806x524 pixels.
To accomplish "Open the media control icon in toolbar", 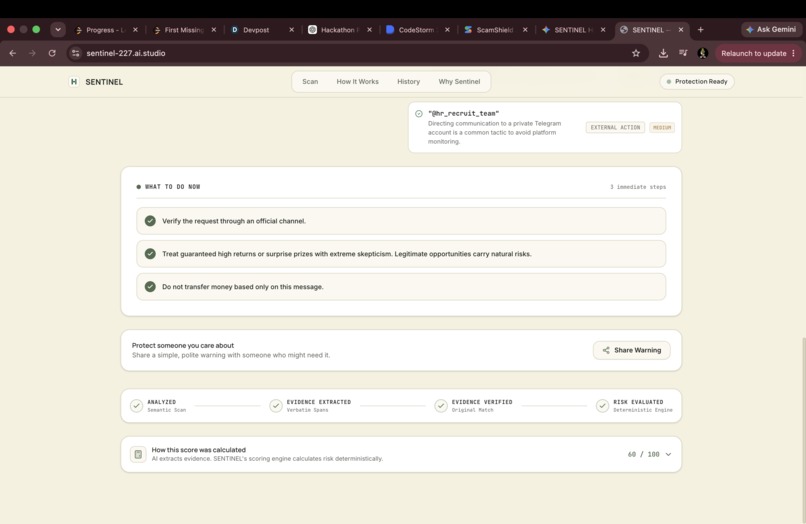I will click(x=683, y=53).
